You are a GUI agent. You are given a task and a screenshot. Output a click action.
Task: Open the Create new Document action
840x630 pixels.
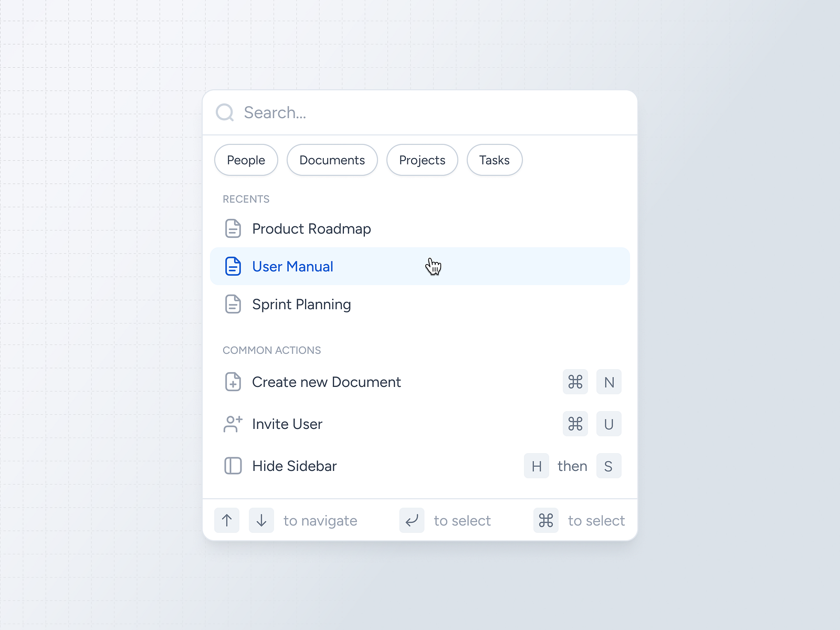[x=326, y=382]
